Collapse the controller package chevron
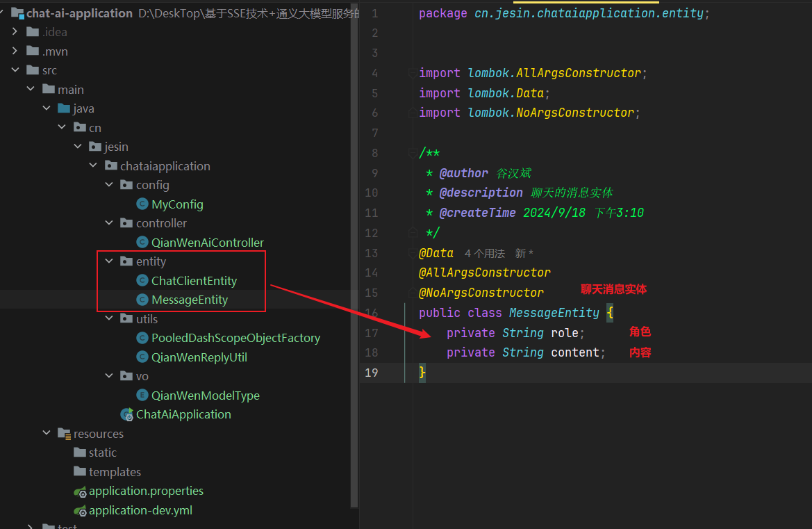 point(109,222)
